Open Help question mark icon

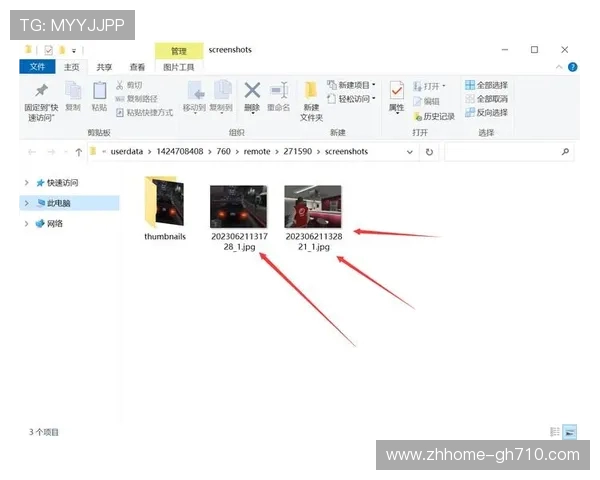(x=572, y=67)
